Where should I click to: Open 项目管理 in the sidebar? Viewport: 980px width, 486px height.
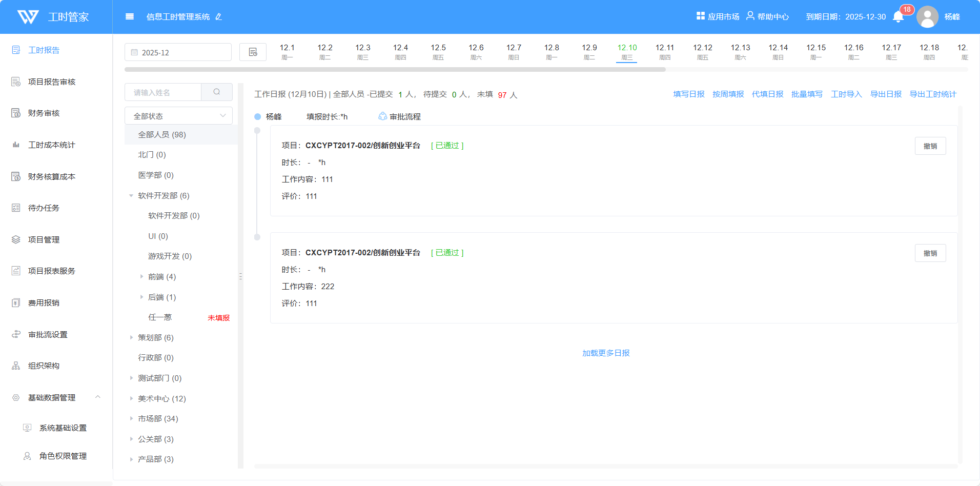coord(44,239)
